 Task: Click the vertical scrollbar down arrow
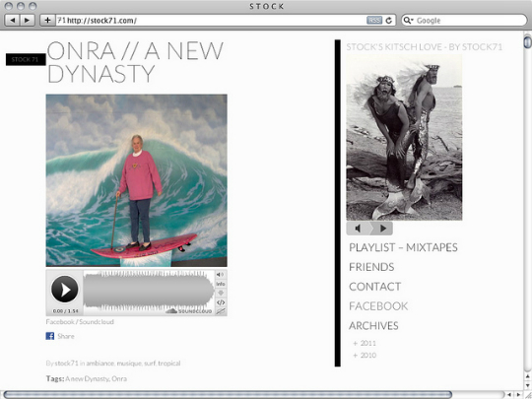[528, 385]
